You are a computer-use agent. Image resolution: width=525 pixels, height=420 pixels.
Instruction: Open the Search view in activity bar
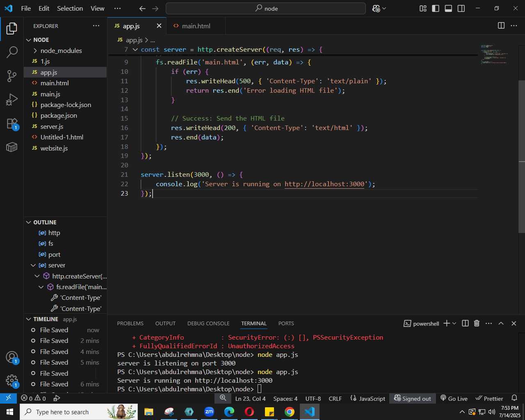coord(12,52)
